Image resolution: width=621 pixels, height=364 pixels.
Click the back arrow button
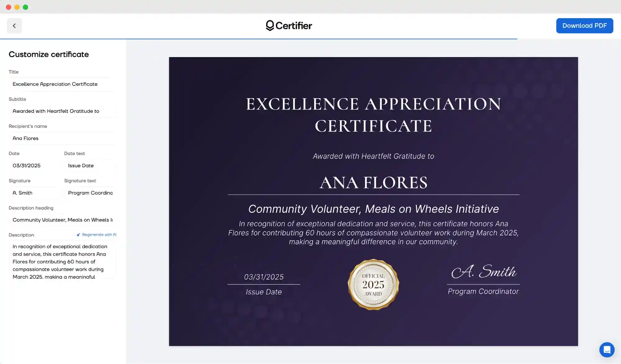pyautogui.click(x=14, y=26)
